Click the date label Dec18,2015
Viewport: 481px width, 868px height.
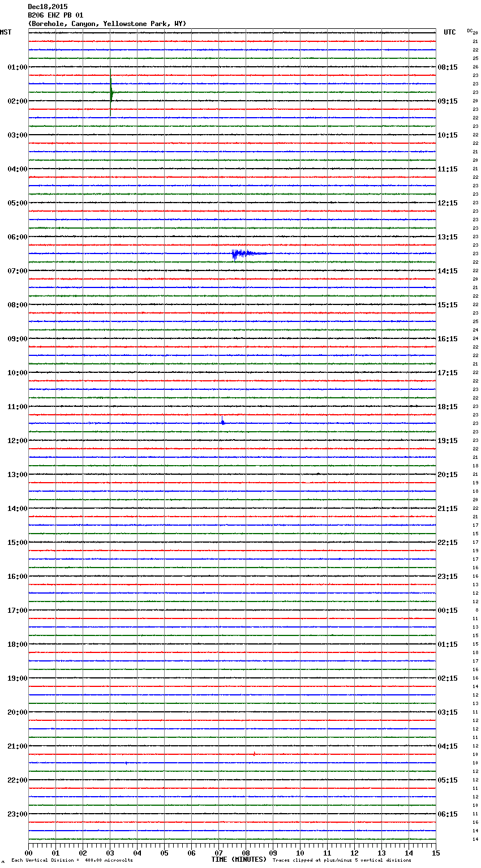pos(48,7)
